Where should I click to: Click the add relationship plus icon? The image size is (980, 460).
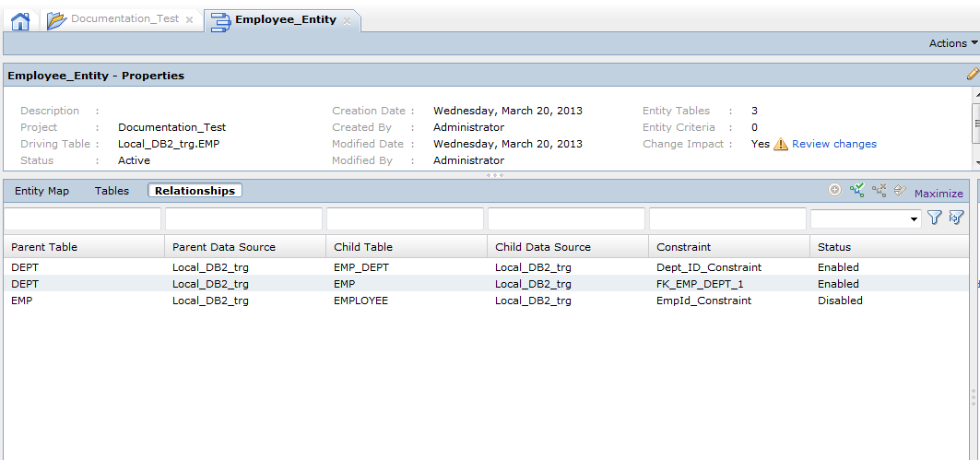(x=834, y=190)
